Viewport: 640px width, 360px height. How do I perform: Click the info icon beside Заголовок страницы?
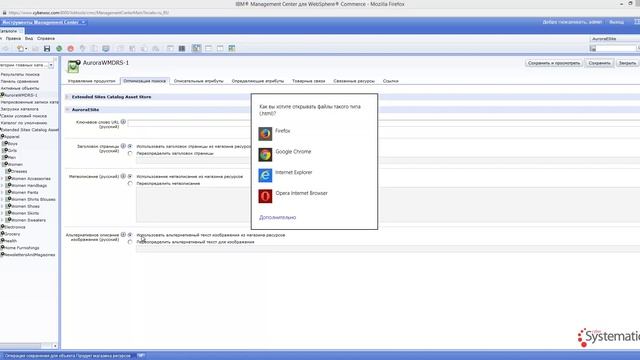[x=123, y=146]
